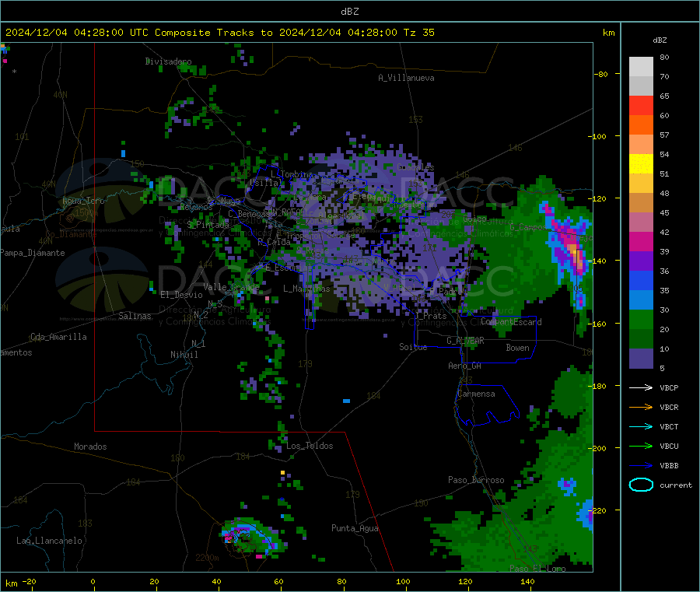Click the 0 km bottom axis tick
This screenshot has width=700, height=592.
93,581
